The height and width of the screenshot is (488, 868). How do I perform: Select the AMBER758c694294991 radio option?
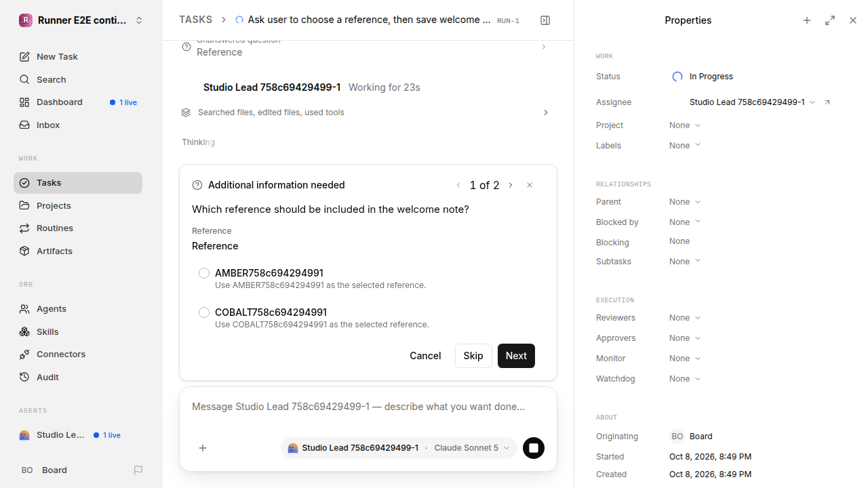pyautogui.click(x=204, y=273)
